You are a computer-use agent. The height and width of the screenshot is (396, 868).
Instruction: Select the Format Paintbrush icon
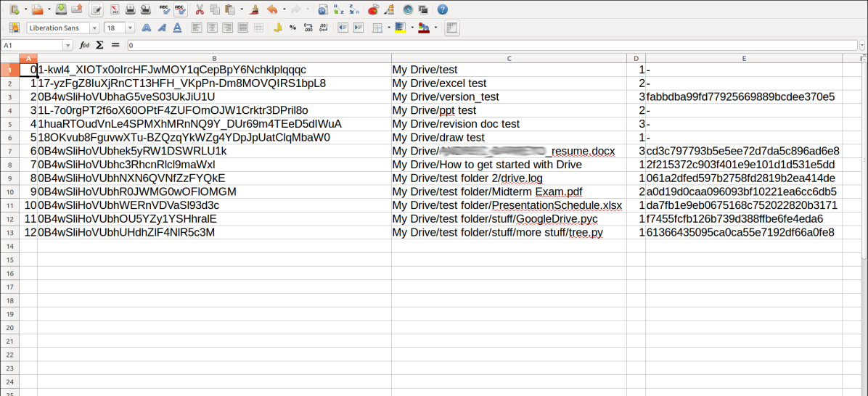point(255,9)
